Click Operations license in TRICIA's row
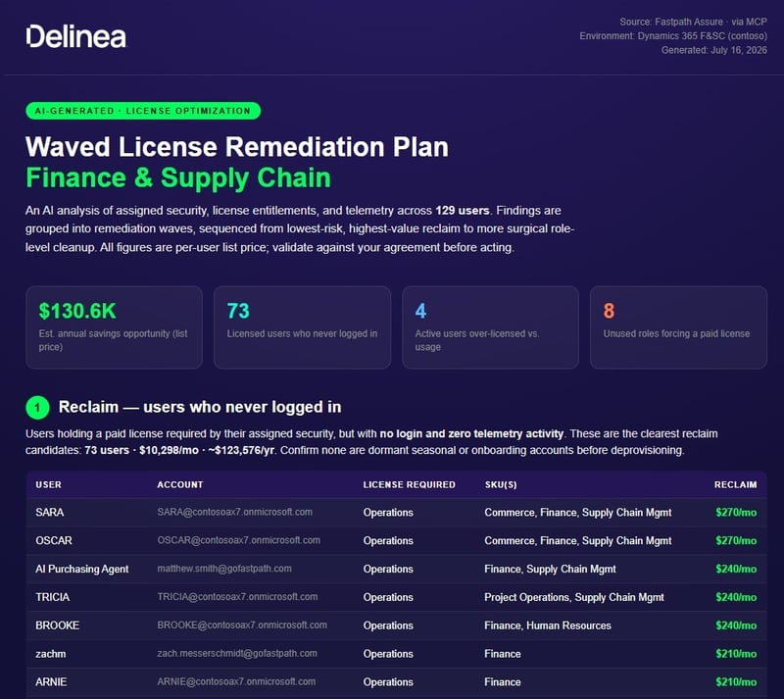Viewport: 784px width, 699px height. pos(388,597)
